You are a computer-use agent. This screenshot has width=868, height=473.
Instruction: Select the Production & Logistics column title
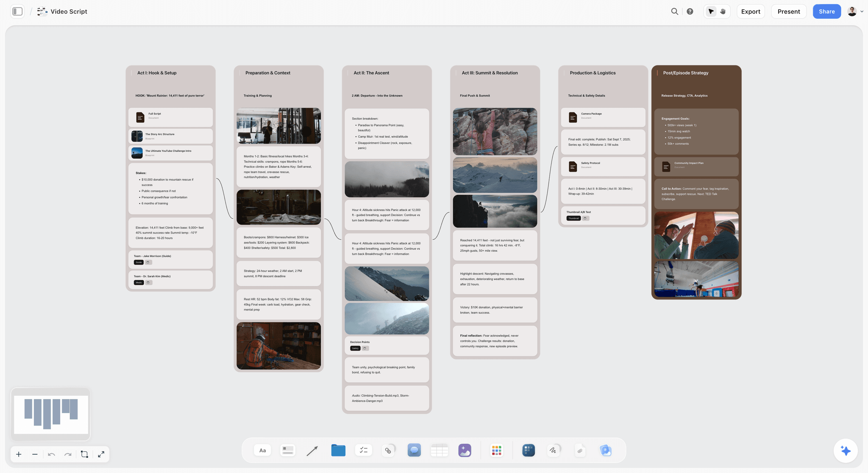593,73
